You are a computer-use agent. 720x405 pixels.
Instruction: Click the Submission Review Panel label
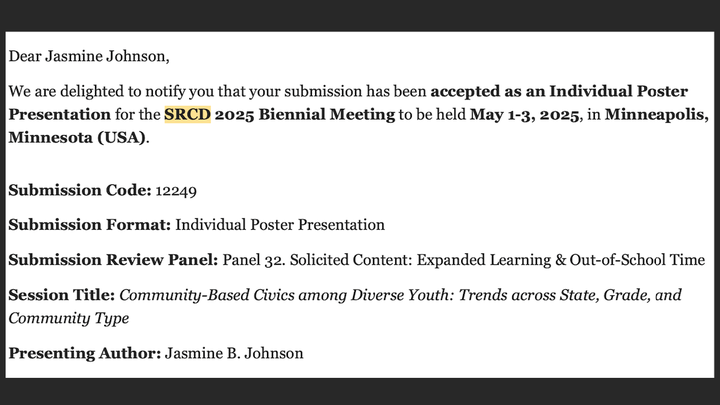pyautogui.click(x=113, y=260)
